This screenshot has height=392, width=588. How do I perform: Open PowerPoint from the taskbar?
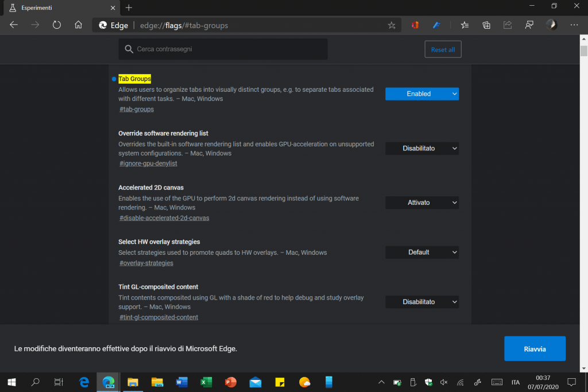(x=231, y=382)
